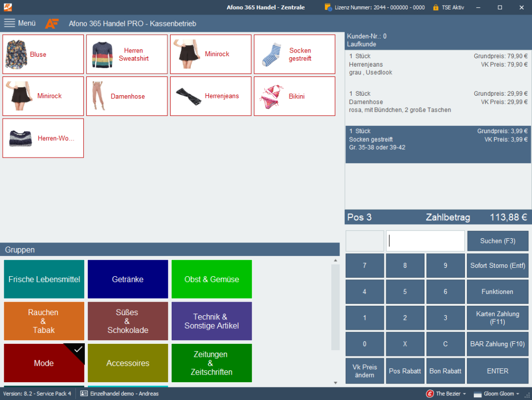Toggle the checked Mode group
Screen dimensions: 532x400
[44, 363]
